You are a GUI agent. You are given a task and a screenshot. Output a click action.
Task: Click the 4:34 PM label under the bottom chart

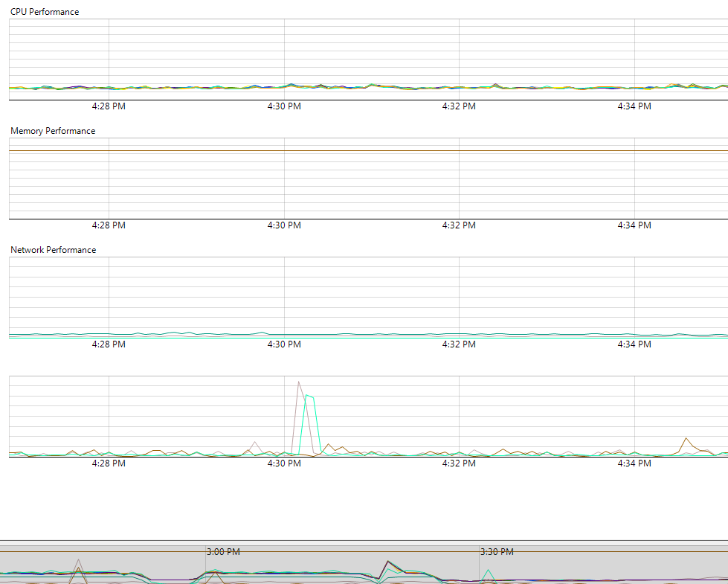tap(634, 463)
